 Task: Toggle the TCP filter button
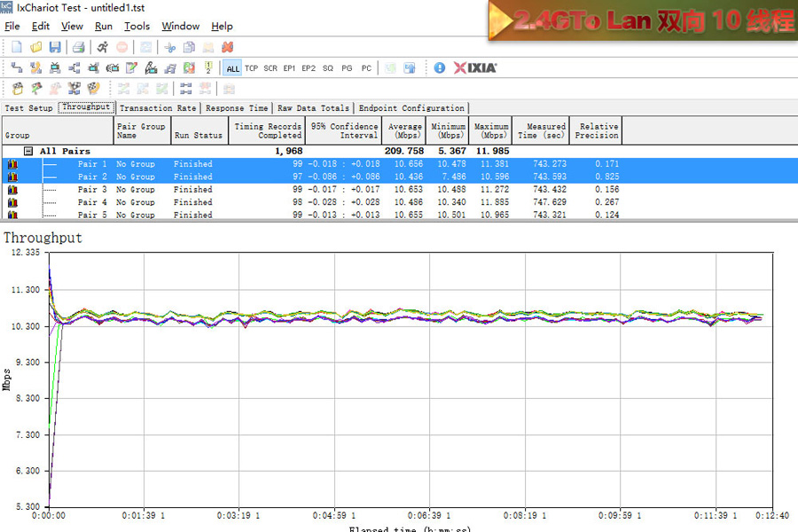(252, 68)
